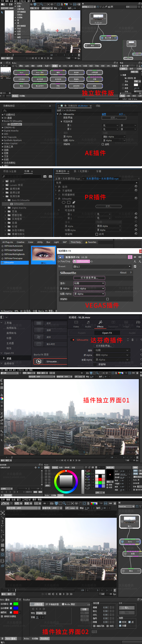Open the 打开剪影界面 button in VEGAS panel

click(x=89, y=278)
